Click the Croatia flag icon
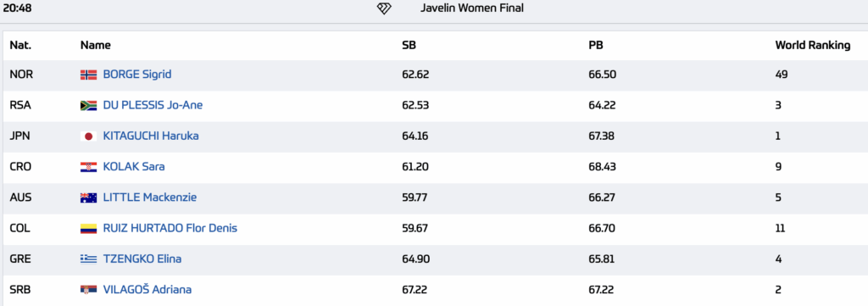This screenshot has height=306, width=868. tap(88, 167)
